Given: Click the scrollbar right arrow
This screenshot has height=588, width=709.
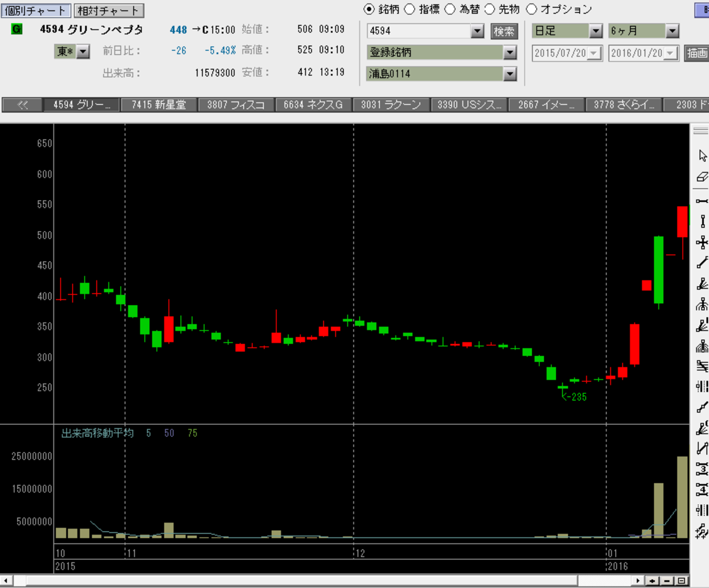Looking at the screenshot, I should pos(638,581).
